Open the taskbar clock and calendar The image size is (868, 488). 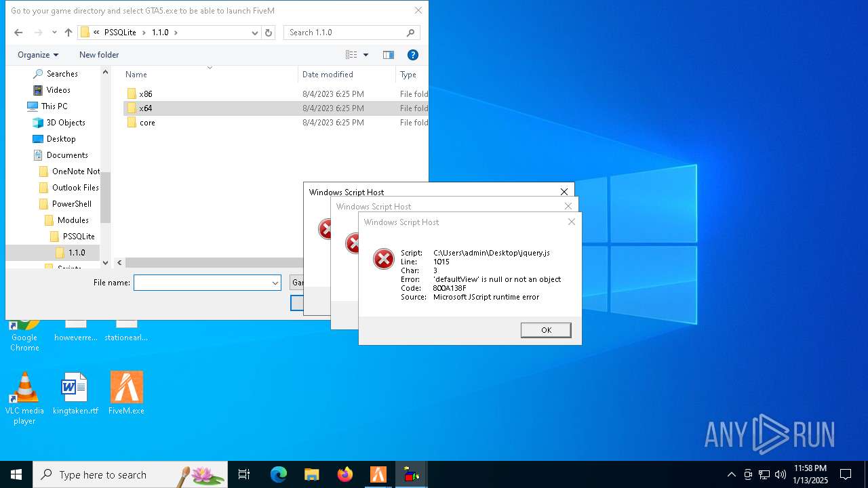pyautogui.click(x=810, y=474)
